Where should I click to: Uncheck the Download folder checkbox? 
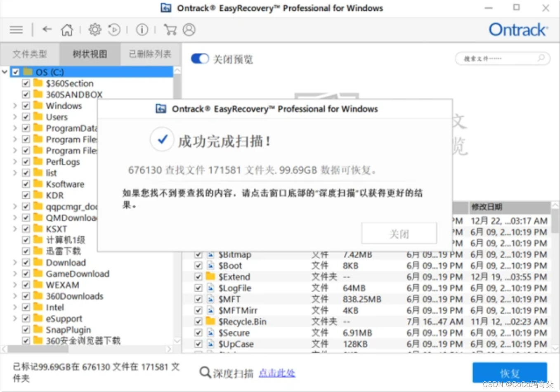coord(26,262)
